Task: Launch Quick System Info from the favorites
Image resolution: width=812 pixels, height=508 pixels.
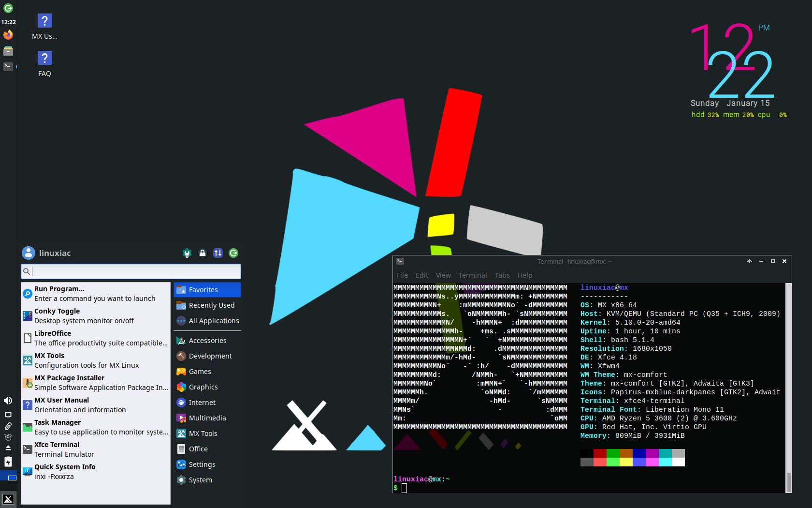Action: (96, 472)
